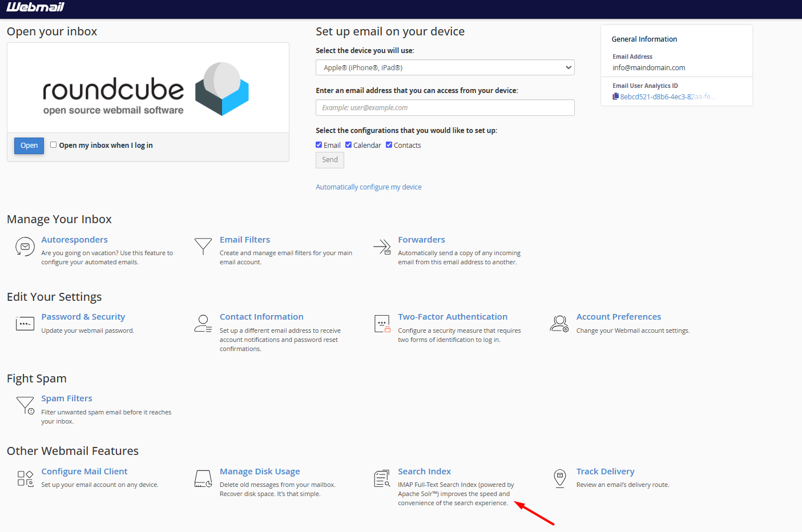This screenshot has width=802, height=532.
Task: Open the Forwarders link
Action: point(421,240)
